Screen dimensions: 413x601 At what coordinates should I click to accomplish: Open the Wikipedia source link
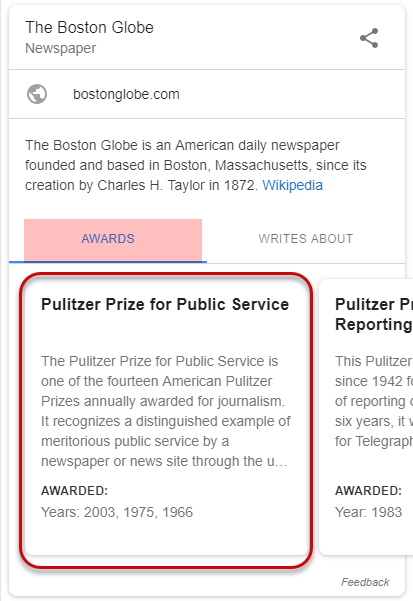[x=292, y=185]
